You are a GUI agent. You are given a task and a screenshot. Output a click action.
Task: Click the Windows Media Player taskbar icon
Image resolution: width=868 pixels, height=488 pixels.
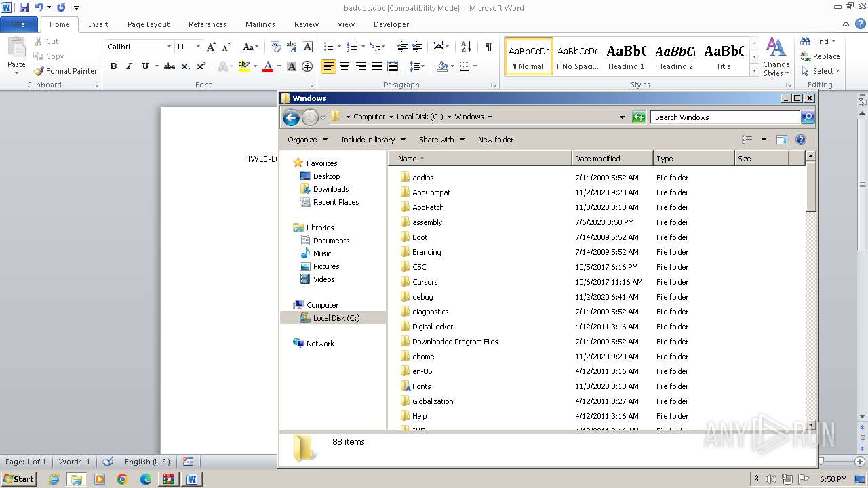point(100,479)
